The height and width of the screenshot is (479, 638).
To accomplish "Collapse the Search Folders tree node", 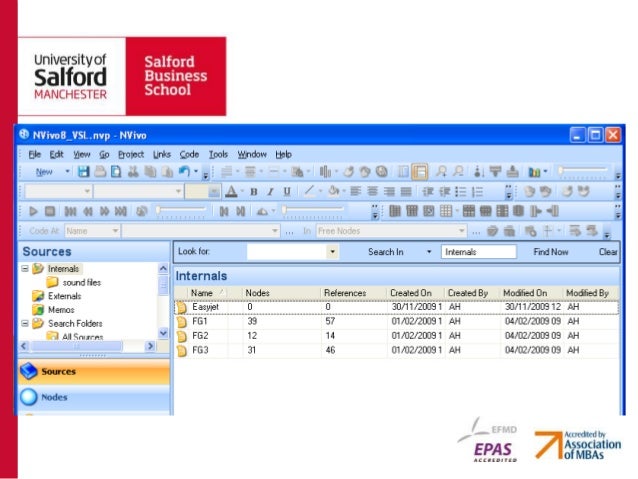I will coord(25,323).
